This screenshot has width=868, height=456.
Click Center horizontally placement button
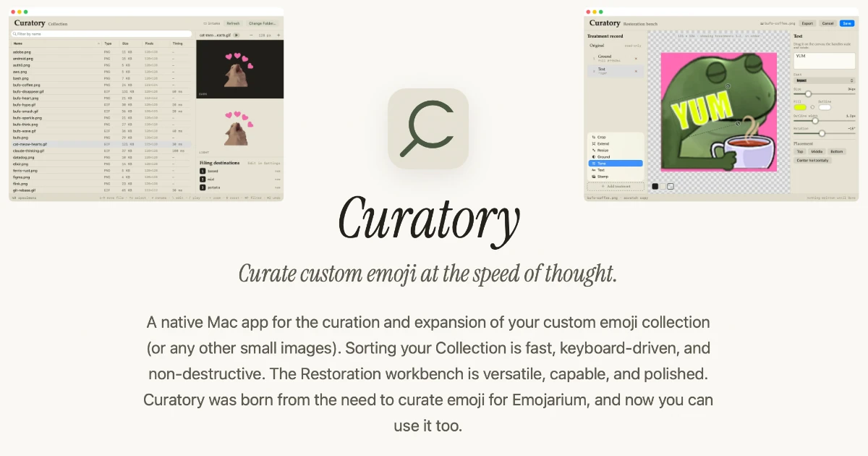tap(812, 160)
